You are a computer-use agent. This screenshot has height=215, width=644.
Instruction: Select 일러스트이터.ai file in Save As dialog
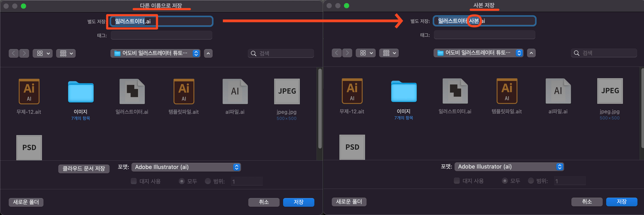point(132,91)
